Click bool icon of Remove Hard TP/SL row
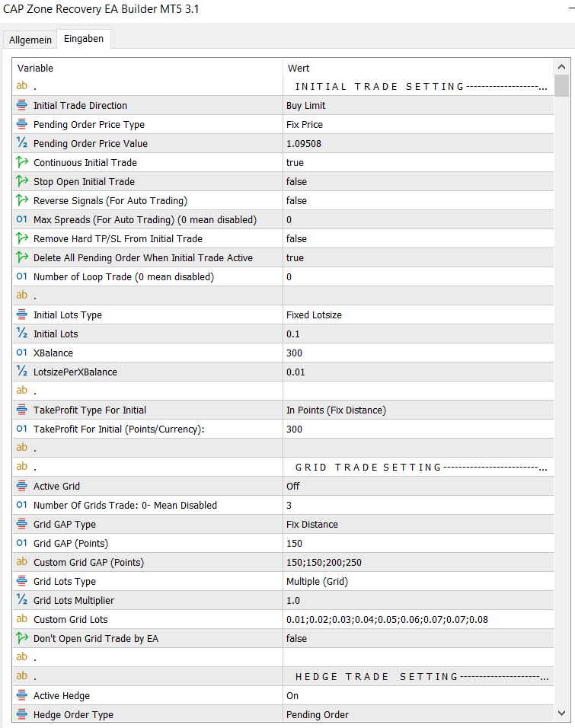The height and width of the screenshot is (728, 575). [x=22, y=238]
